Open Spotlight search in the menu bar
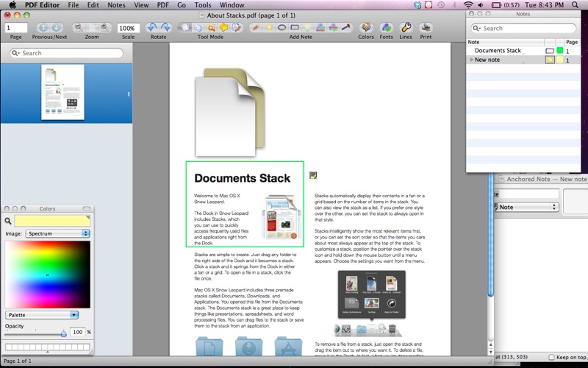Image resolution: width=588 pixels, height=368 pixels. pyautogui.click(x=575, y=5)
